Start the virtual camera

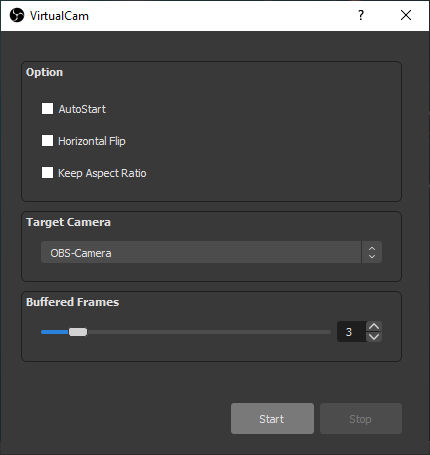pyautogui.click(x=272, y=419)
